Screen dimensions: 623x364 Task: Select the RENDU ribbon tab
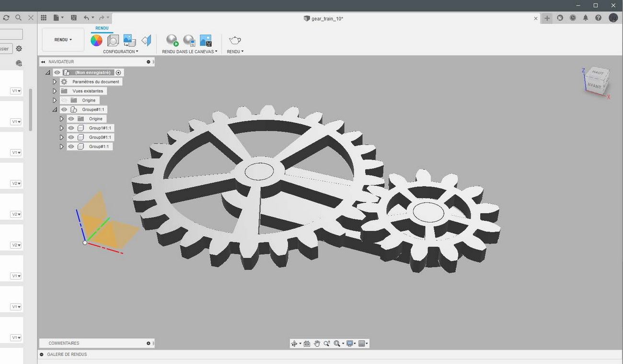tap(102, 28)
